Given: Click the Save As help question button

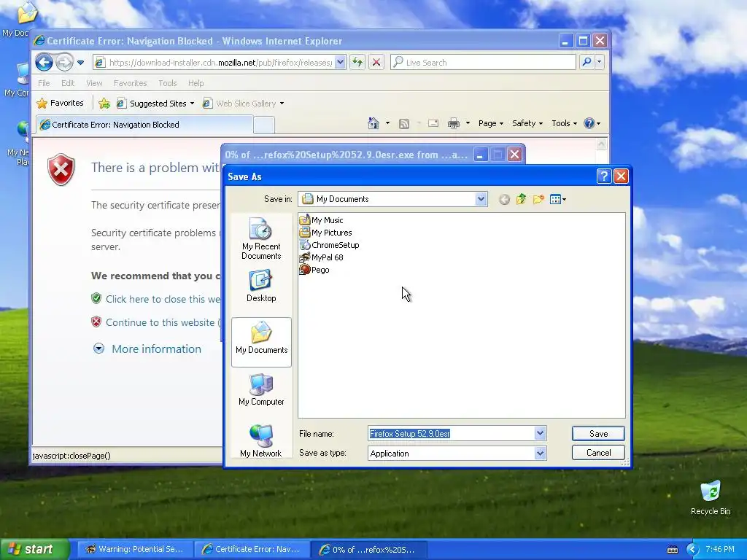Looking at the screenshot, I should (x=603, y=176).
